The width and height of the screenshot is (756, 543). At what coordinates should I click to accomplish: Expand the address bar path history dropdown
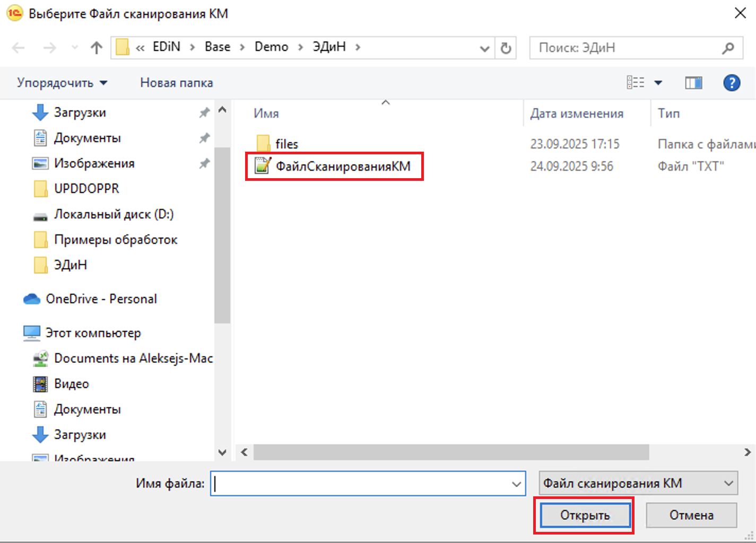pos(484,48)
